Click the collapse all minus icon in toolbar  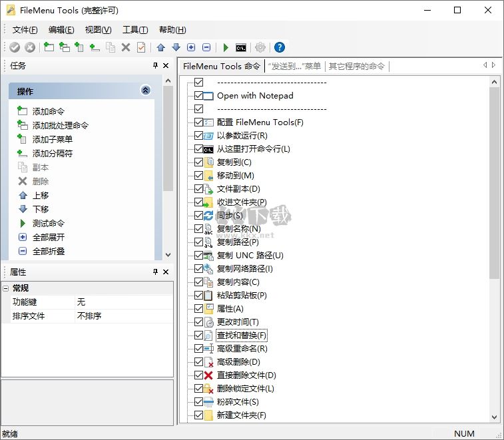pos(206,47)
